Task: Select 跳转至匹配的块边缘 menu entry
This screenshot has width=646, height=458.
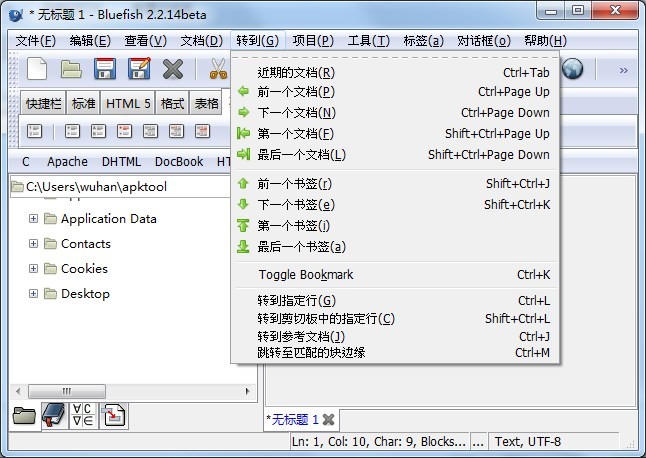Action: (395, 353)
